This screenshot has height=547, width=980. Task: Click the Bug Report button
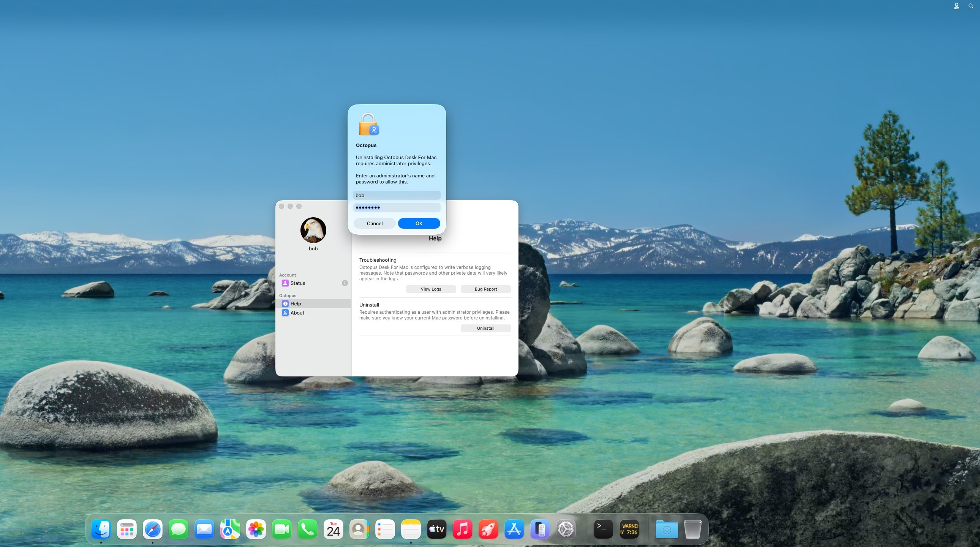tap(485, 289)
